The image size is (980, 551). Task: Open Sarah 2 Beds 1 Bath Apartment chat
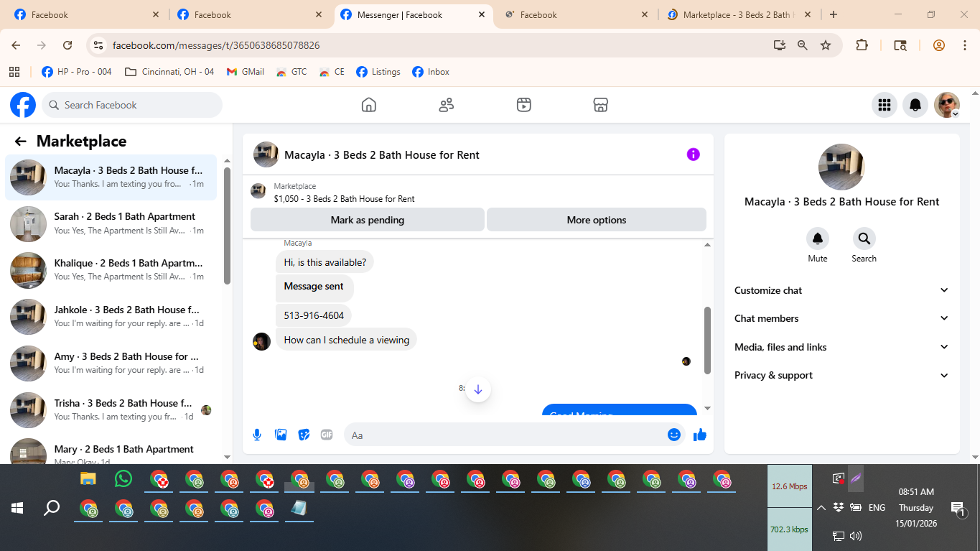click(111, 223)
